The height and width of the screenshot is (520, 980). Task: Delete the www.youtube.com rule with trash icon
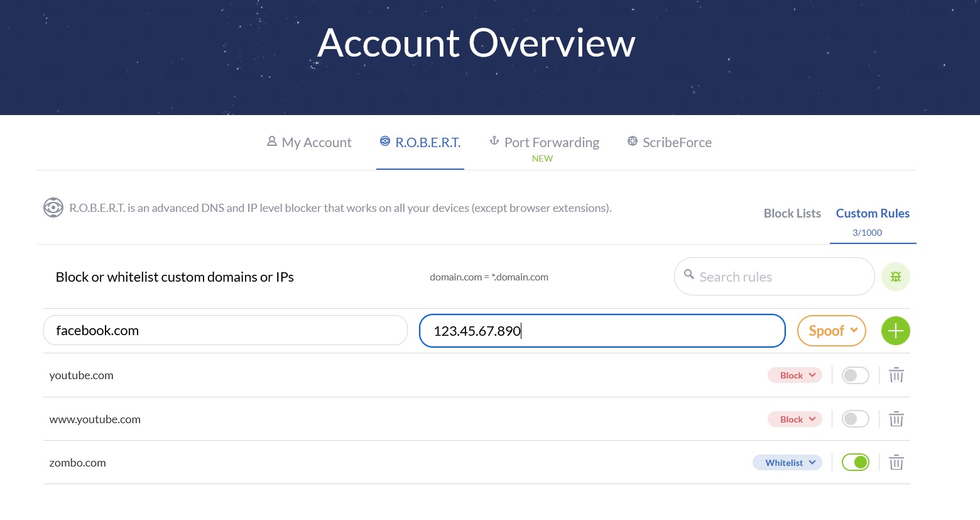896,419
